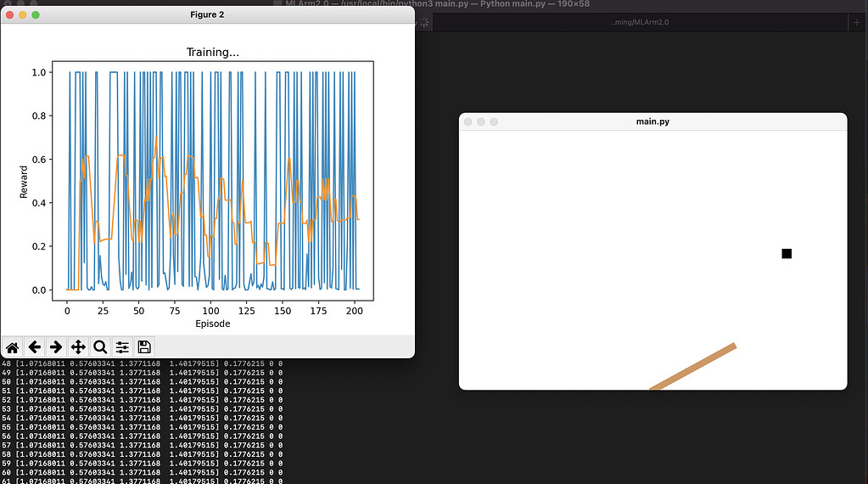This screenshot has width=868, height=484.
Task: Go forward to next plot view
Action: (56, 346)
